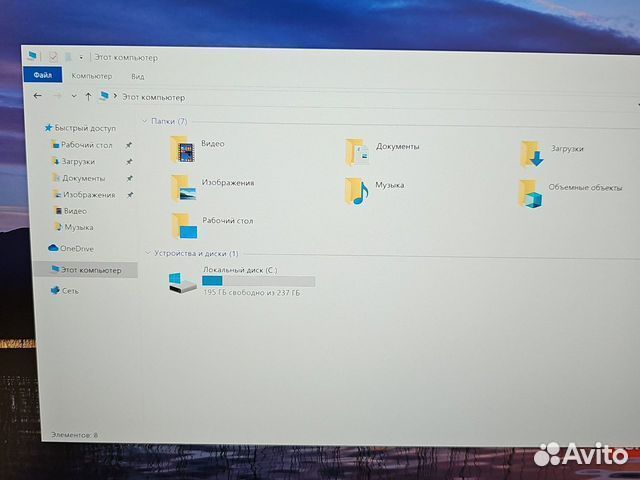Click the pin icon next to Загрузки

point(129,162)
